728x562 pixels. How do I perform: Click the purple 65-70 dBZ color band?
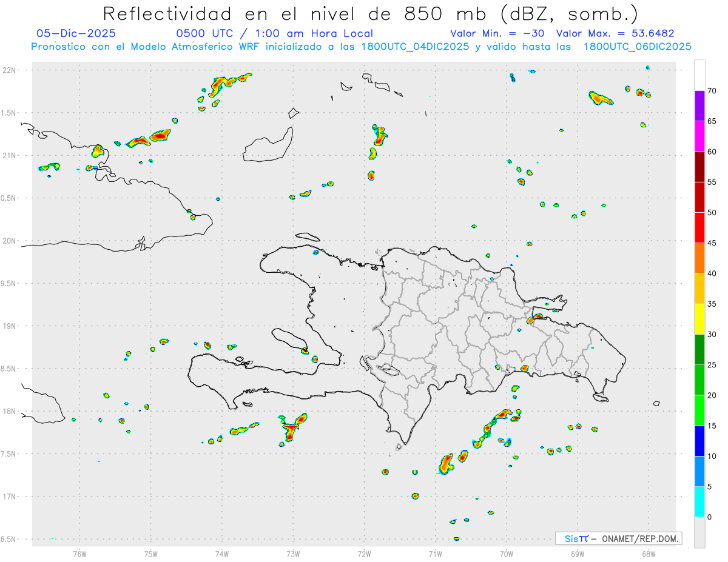coord(699,105)
